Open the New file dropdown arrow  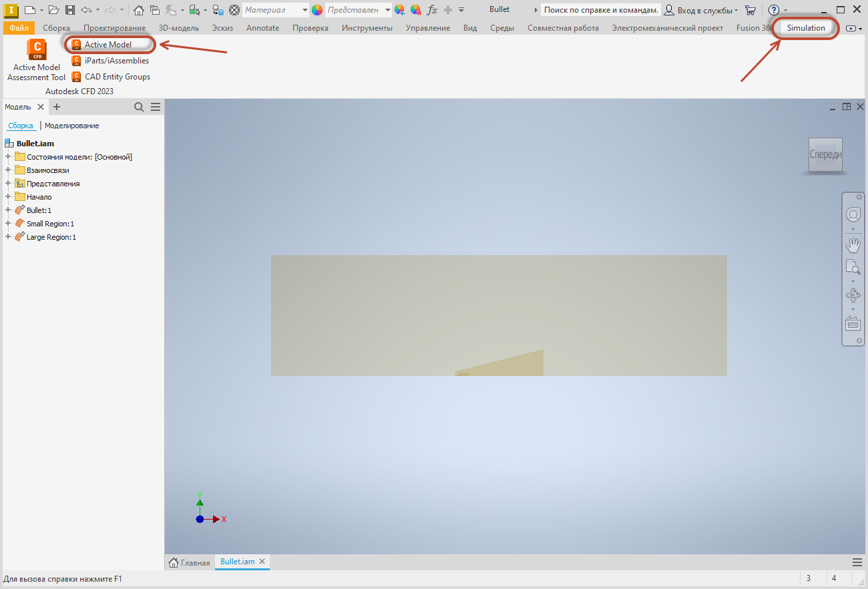click(41, 10)
